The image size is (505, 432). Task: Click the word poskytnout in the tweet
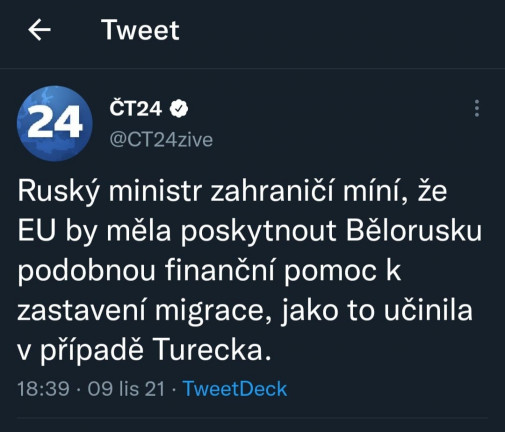pos(258,232)
